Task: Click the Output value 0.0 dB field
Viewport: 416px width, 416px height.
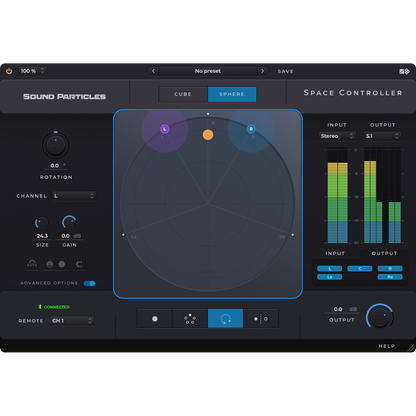Action: point(342,309)
